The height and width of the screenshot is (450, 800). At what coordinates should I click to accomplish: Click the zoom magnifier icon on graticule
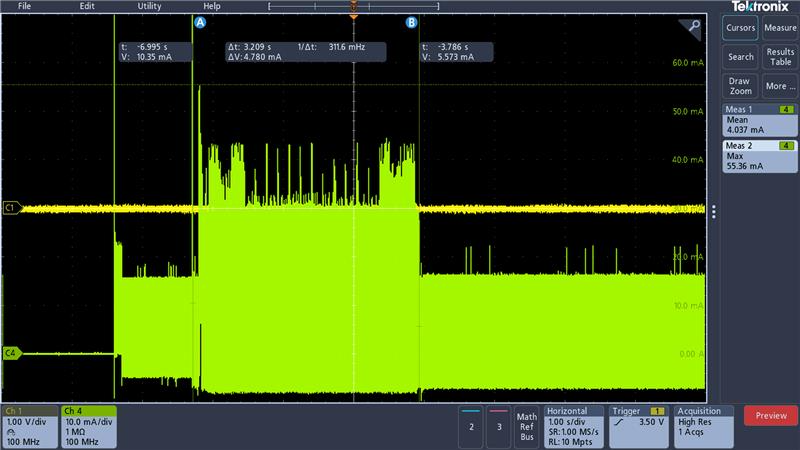(x=690, y=29)
